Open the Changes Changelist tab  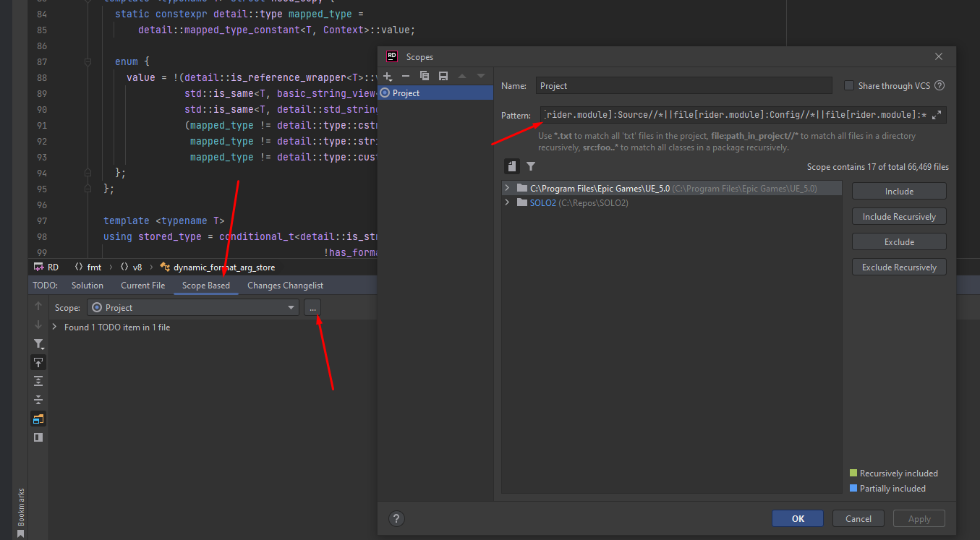[285, 285]
